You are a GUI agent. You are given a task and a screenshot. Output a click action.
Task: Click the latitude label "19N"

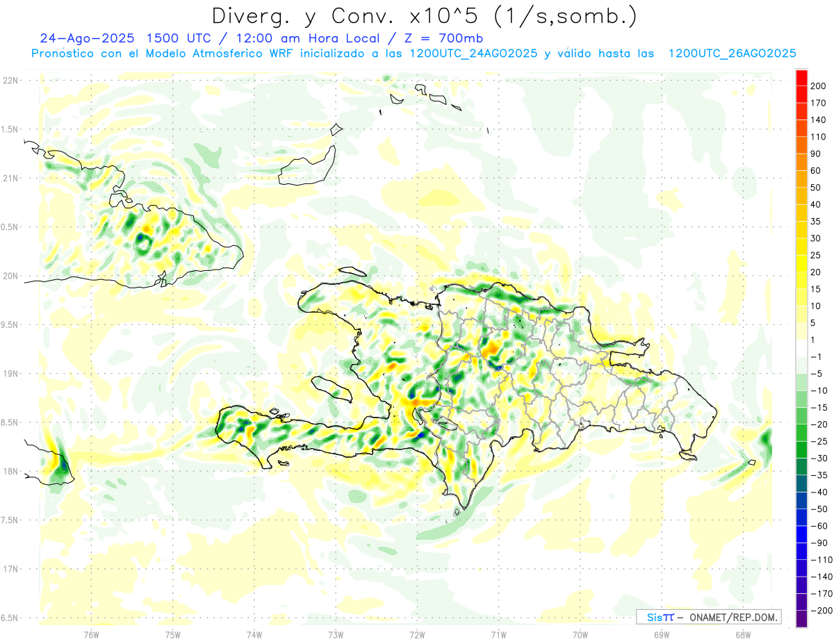pyautogui.click(x=10, y=374)
